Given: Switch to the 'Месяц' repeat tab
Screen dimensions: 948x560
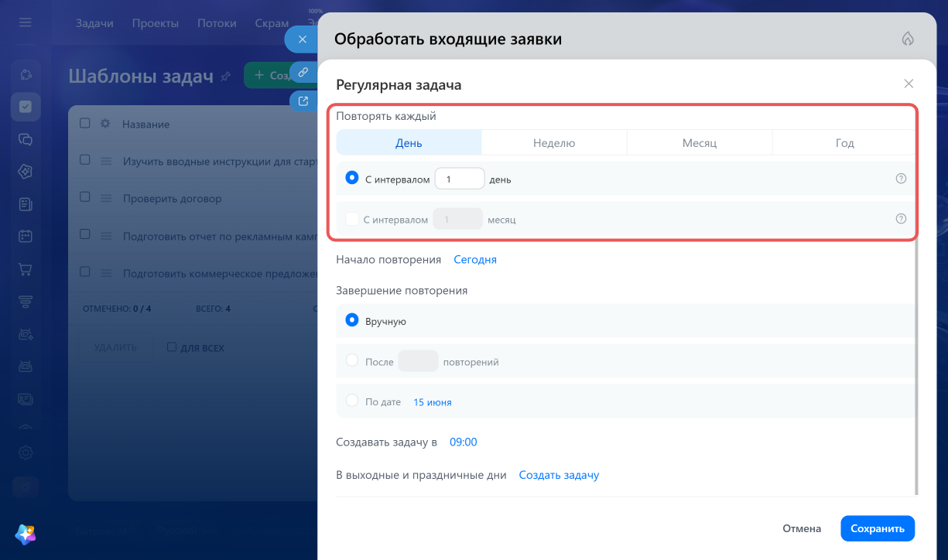Looking at the screenshot, I should pos(700,143).
